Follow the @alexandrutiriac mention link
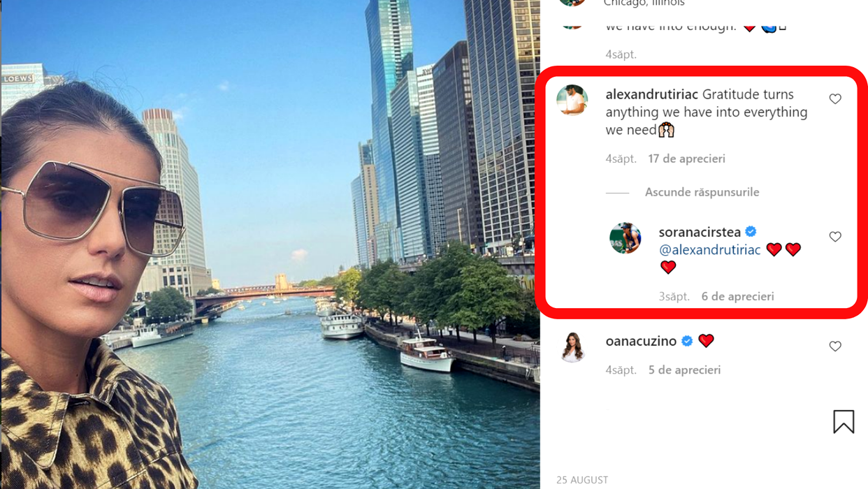 pos(710,249)
